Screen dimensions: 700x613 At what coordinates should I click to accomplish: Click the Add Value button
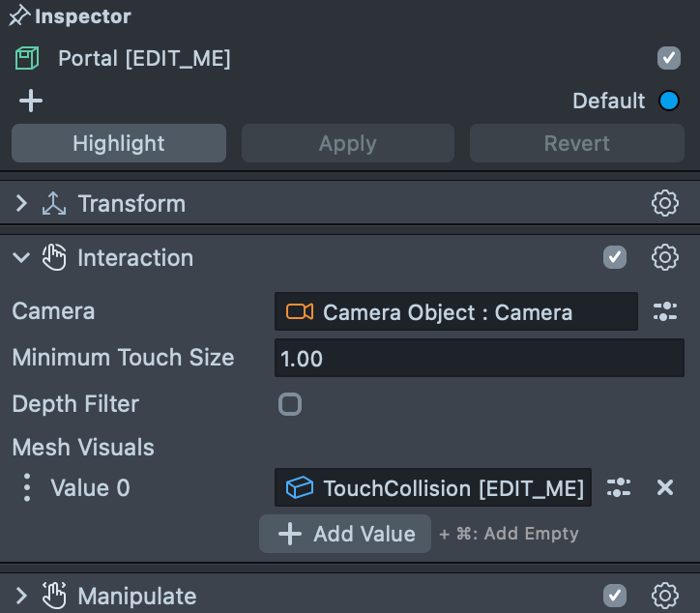(x=345, y=534)
